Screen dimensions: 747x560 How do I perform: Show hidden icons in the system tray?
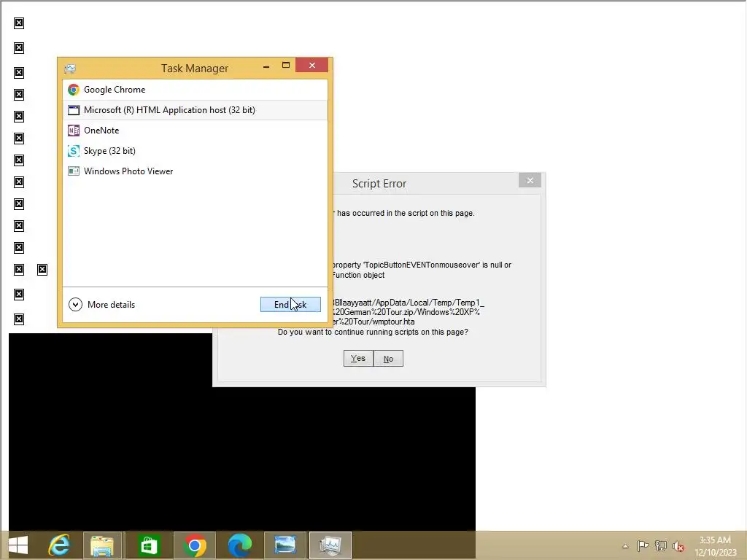[x=625, y=546]
